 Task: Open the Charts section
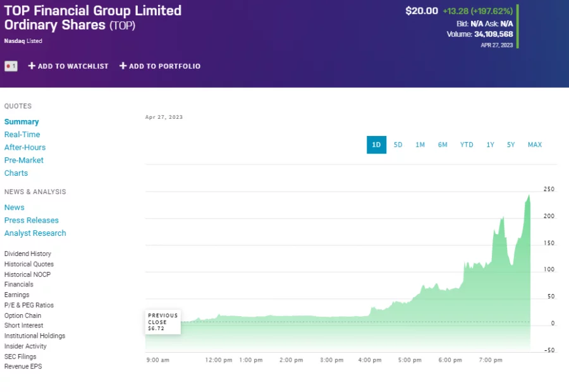point(16,173)
